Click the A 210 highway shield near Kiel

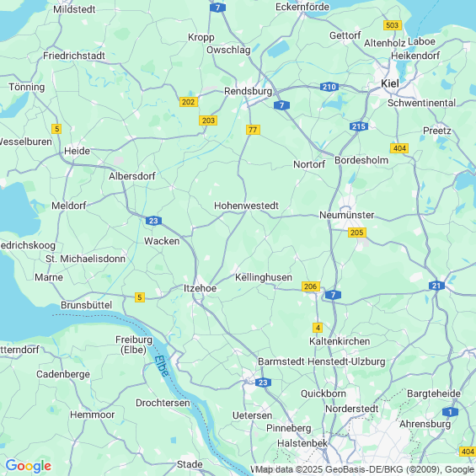pos(329,87)
